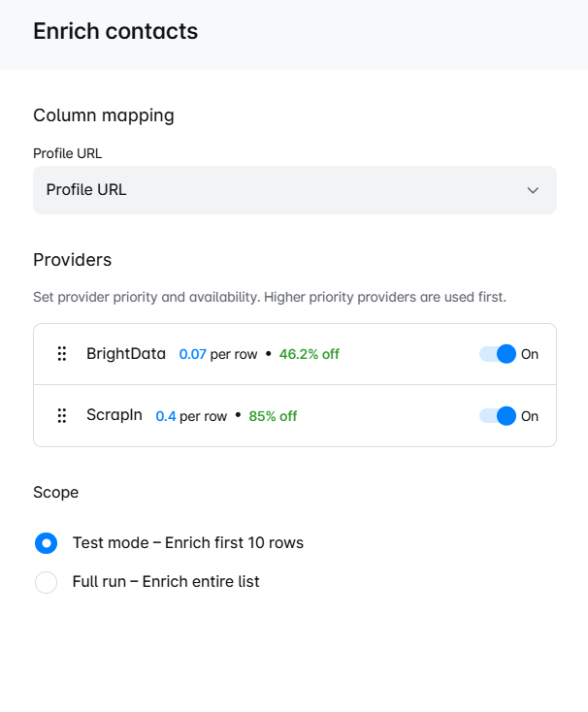
Task: Click the 85% off discount label
Action: [273, 416]
